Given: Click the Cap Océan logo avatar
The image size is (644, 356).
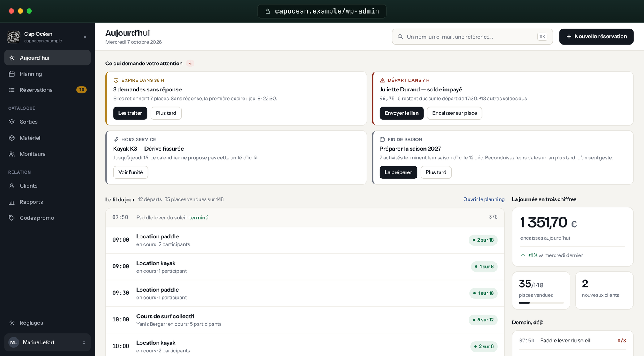Looking at the screenshot, I should (x=14, y=37).
